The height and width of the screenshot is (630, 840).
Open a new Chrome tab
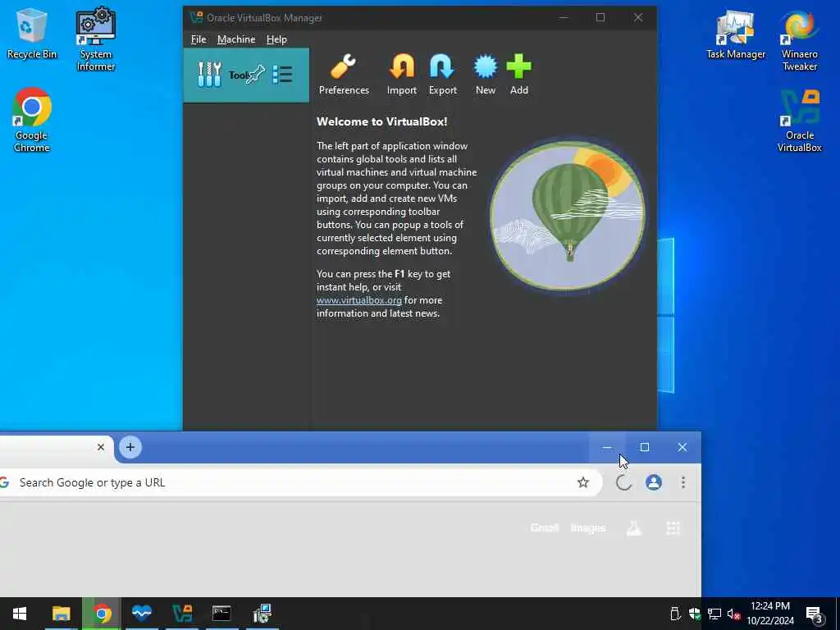pos(130,447)
